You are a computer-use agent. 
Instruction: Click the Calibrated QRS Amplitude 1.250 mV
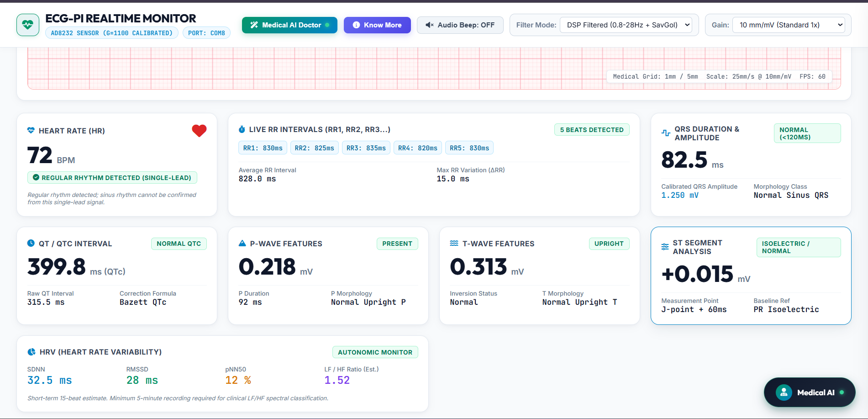(680, 195)
